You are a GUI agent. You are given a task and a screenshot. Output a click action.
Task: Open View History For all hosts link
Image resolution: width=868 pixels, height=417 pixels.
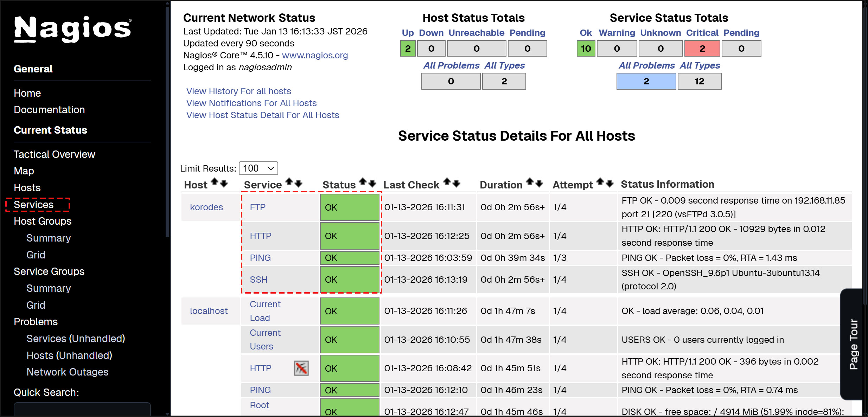(x=238, y=91)
